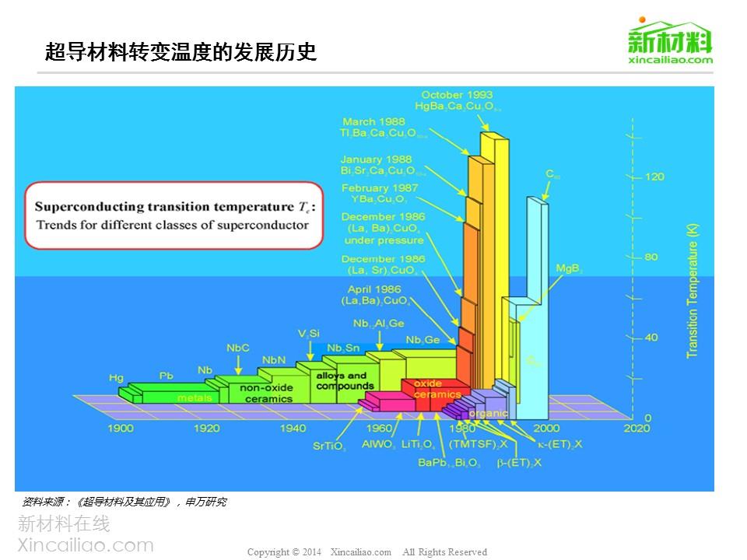Click the Copyright 2014 Xincailiao.com footer
This screenshot has height=560, width=747.
[x=366, y=552]
